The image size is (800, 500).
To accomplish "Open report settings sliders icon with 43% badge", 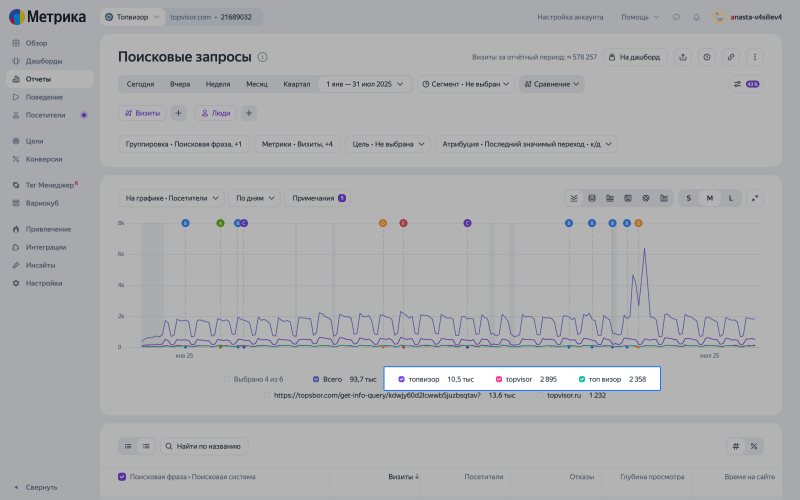I will pyautogui.click(x=746, y=84).
